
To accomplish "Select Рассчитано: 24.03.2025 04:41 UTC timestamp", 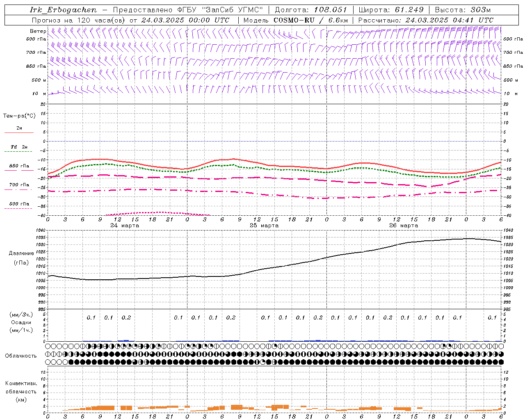I will point(426,20).
